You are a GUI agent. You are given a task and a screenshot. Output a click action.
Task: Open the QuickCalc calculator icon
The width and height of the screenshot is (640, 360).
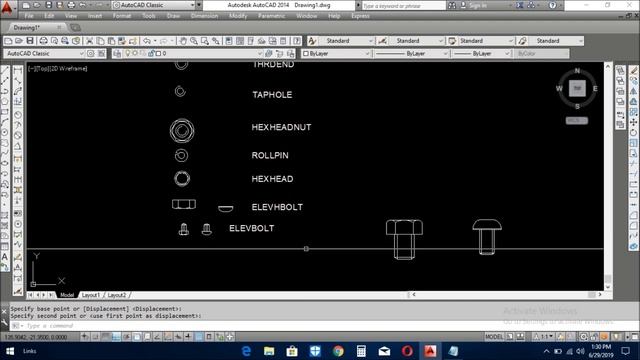pyautogui.click(x=284, y=41)
